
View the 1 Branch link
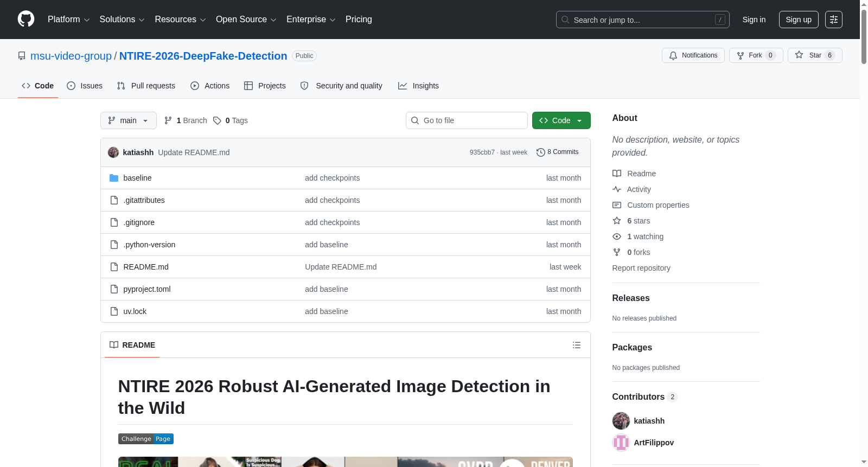tap(186, 120)
